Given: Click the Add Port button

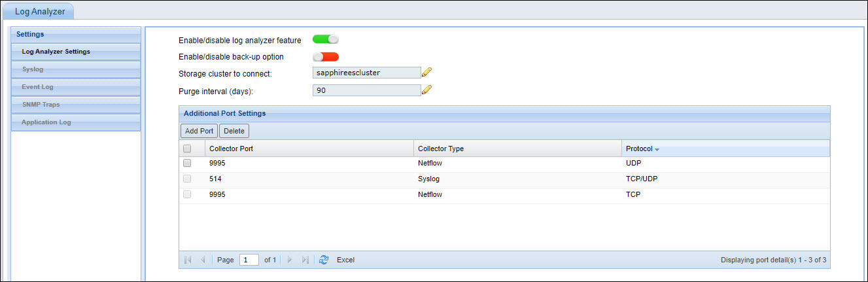Looking at the screenshot, I should click(200, 131).
